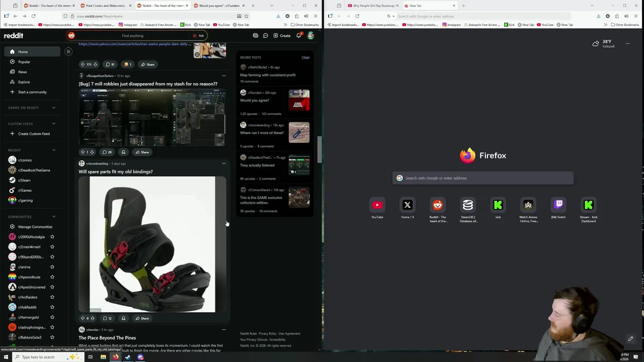Favorite r/90sand2000s with its star

click(52, 257)
